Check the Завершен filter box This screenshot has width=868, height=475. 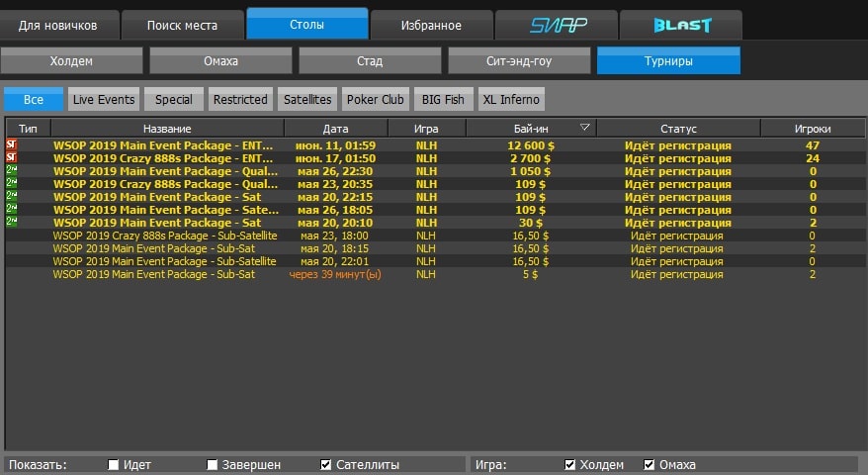point(213,465)
